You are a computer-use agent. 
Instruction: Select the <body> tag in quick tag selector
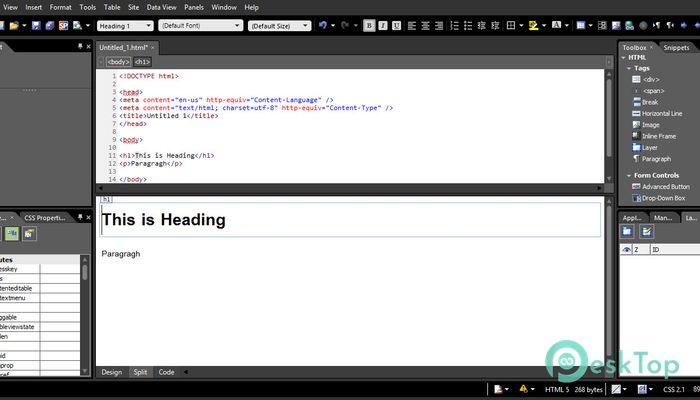[118, 62]
